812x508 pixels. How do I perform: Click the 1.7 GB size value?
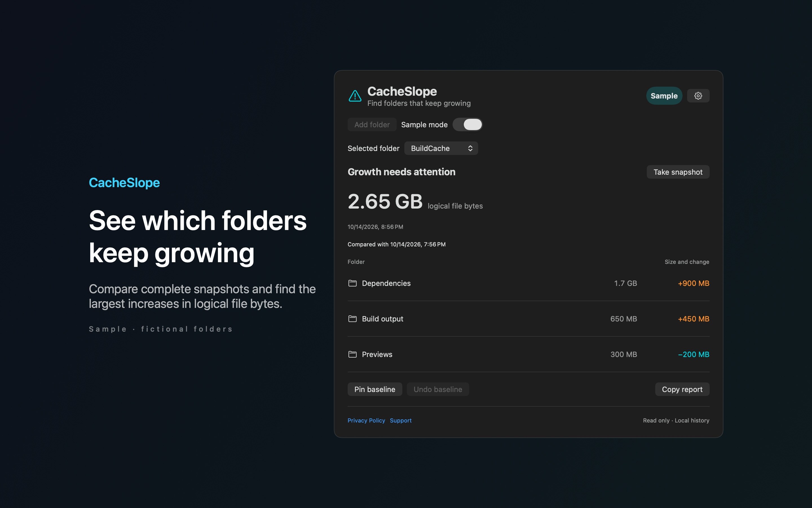[x=625, y=283]
